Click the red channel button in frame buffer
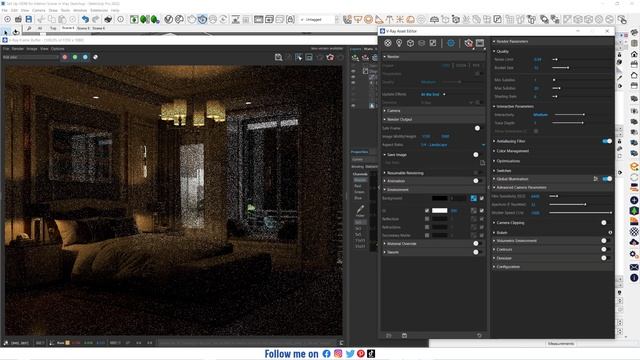Image resolution: width=640 pixels, height=360 pixels. [x=64, y=57]
